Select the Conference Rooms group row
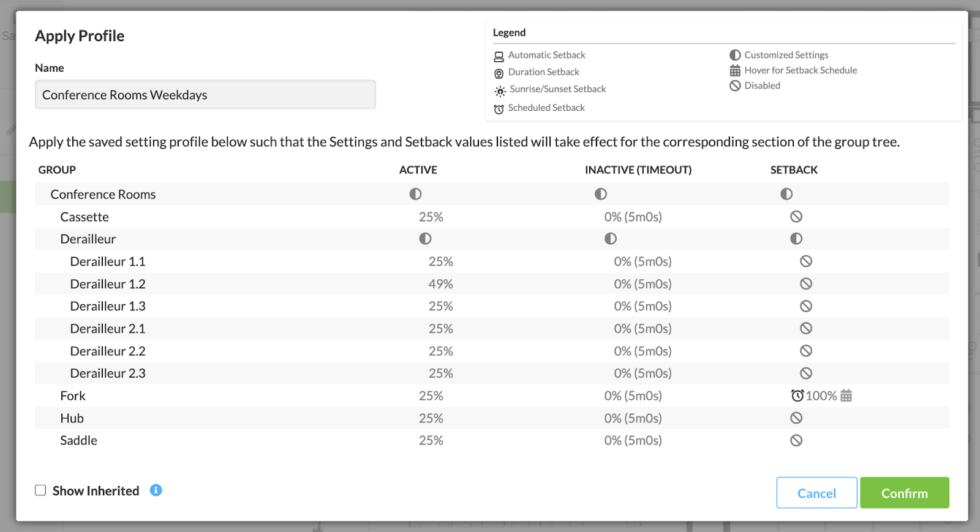Viewport: 980px width, 532px height. click(x=103, y=195)
